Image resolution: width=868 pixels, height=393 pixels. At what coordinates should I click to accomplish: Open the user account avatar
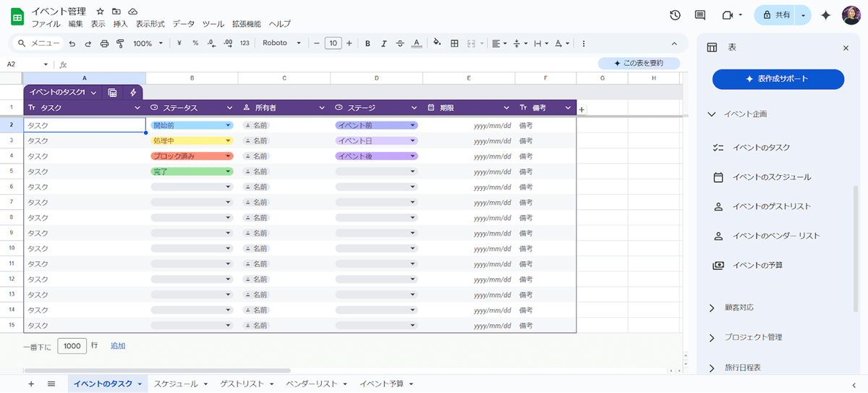point(851,15)
